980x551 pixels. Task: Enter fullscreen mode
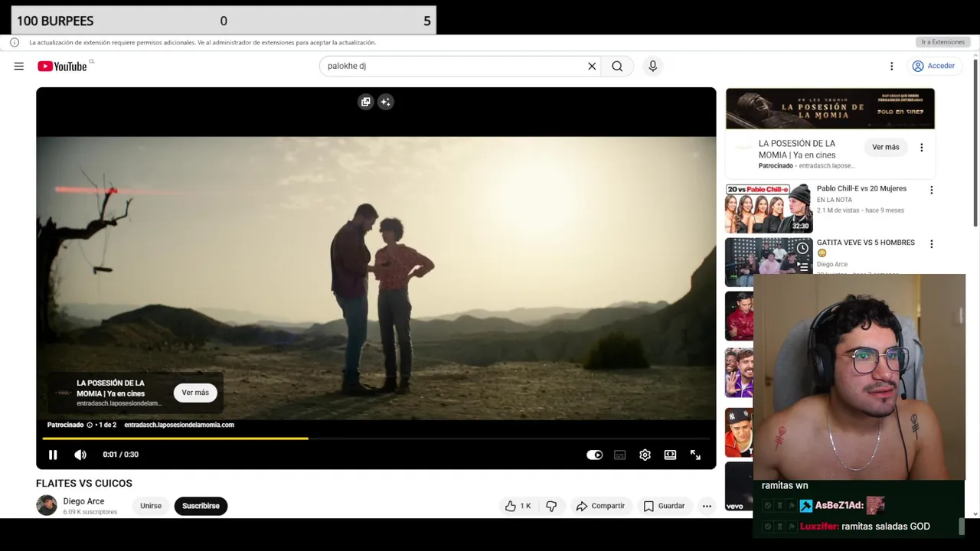click(x=695, y=455)
